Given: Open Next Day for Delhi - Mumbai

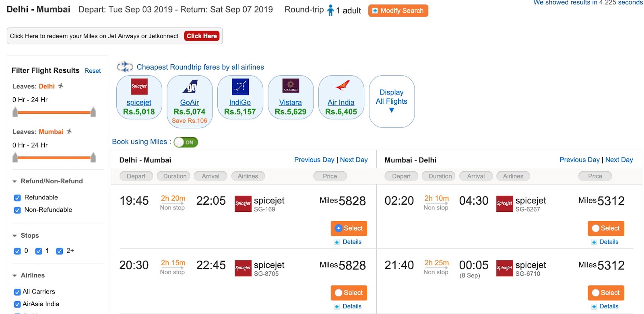Looking at the screenshot, I should 354,160.
